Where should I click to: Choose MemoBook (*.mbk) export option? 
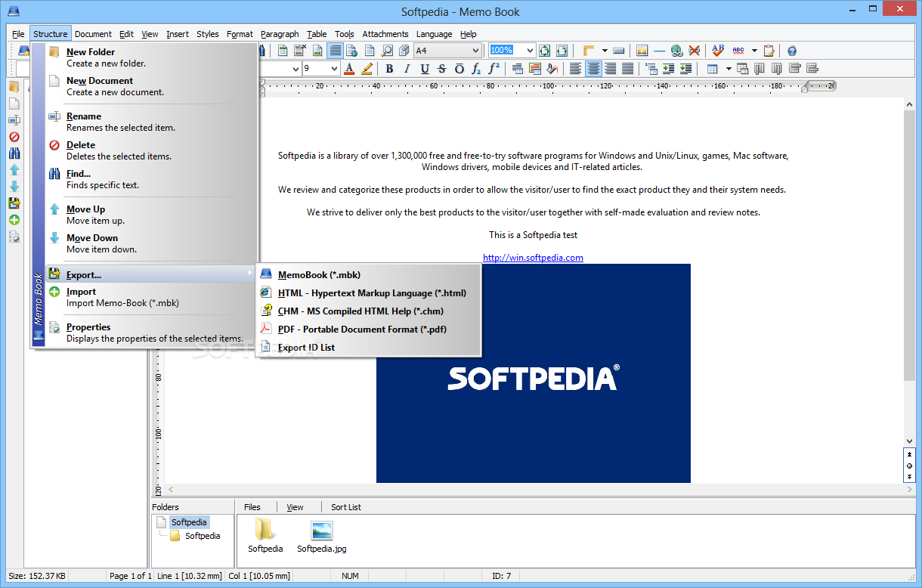pyautogui.click(x=369, y=275)
